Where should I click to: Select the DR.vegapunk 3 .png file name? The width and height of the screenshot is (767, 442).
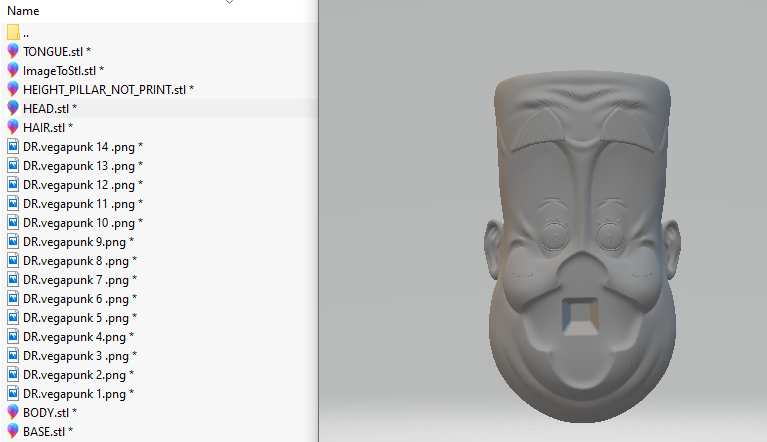80,356
